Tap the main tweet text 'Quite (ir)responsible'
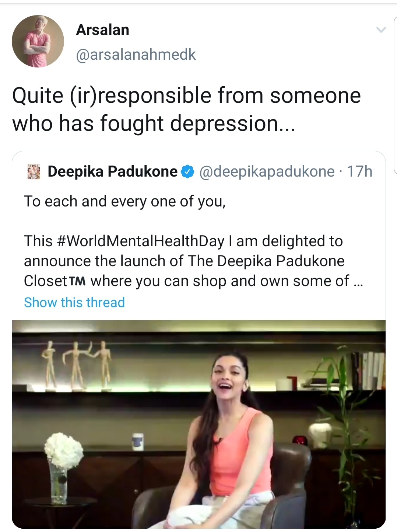This screenshot has width=397, height=532. pos(186,109)
